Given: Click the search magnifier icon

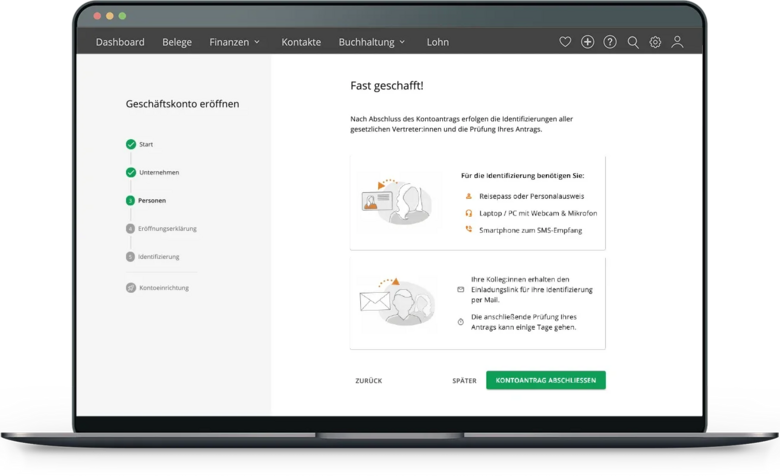Looking at the screenshot, I should tap(633, 42).
